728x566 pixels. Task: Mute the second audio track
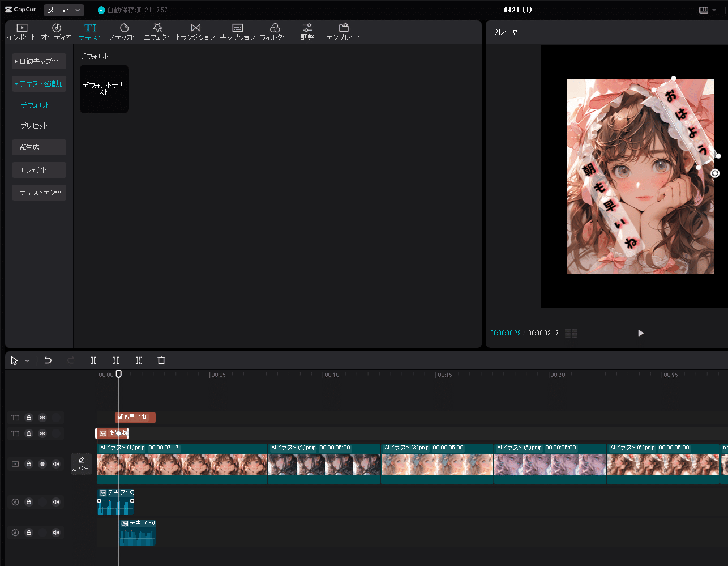pos(56,533)
